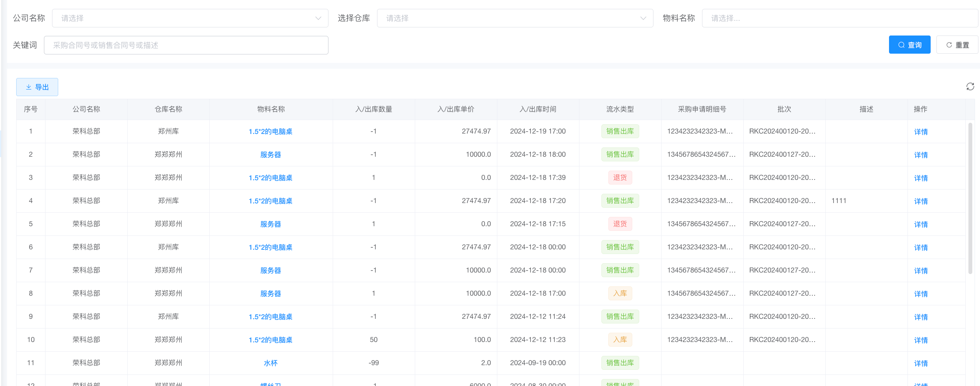This screenshot has height=386, width=980.
Task: Click the 重置 reset button
Action: 957,45
